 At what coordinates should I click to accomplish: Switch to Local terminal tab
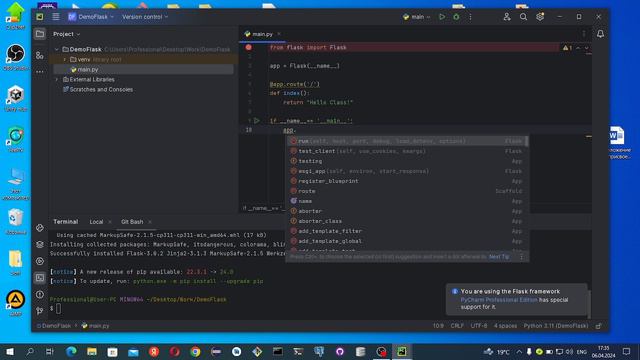[96, 222]
